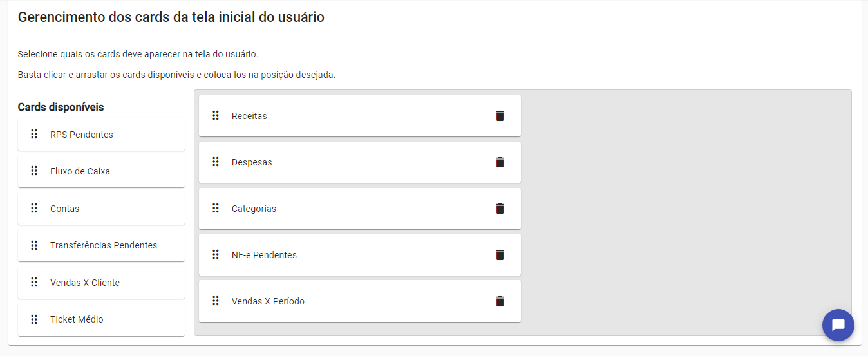Click drag handle of RPS Pendentes
The image size is (868, 356).
click(34, 135)
